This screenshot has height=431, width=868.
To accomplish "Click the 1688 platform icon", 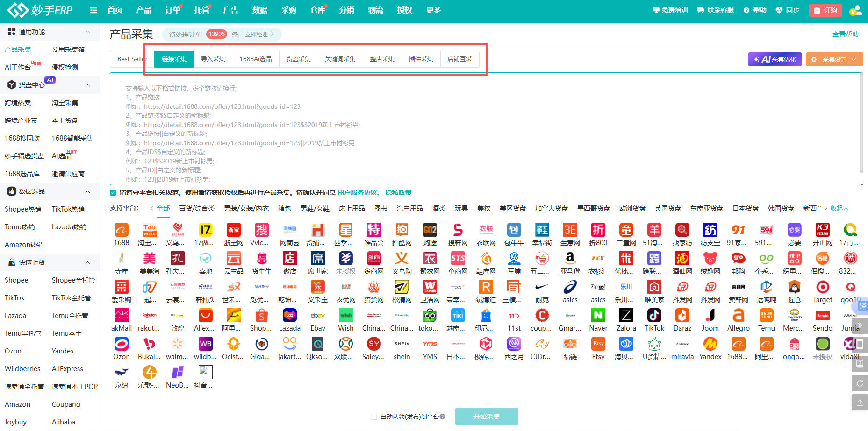I will pos(122,230).
